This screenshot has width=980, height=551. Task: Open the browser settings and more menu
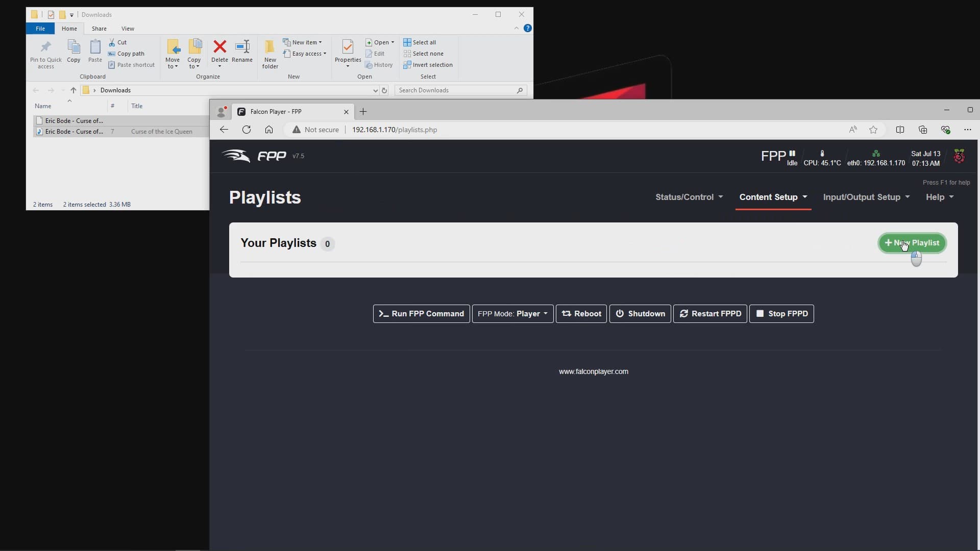pyautogui.click(x=968, y=130)
